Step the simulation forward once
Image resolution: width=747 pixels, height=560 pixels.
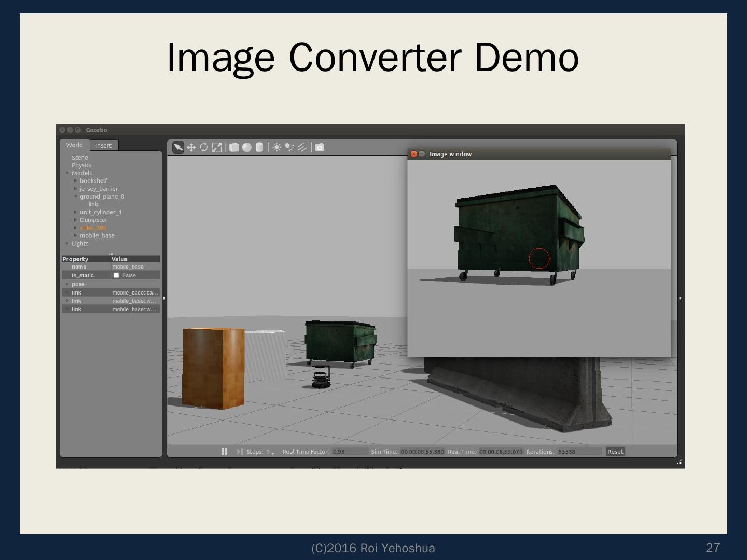[x=240, y=452]
